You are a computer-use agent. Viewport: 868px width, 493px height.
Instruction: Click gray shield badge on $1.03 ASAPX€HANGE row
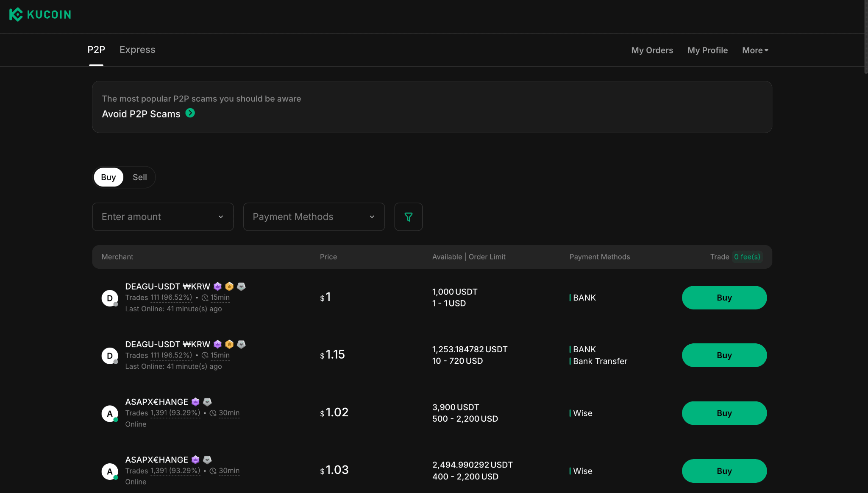(207, 460)
